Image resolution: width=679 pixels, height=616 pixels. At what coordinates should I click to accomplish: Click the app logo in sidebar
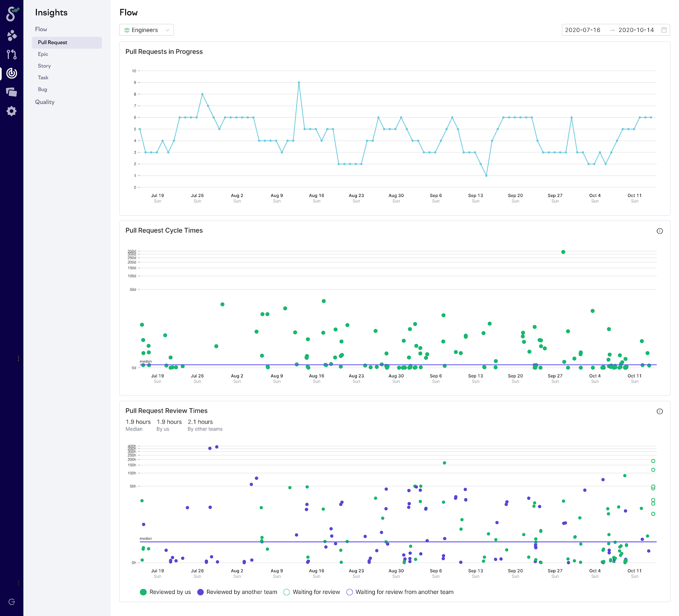point(12,14)
